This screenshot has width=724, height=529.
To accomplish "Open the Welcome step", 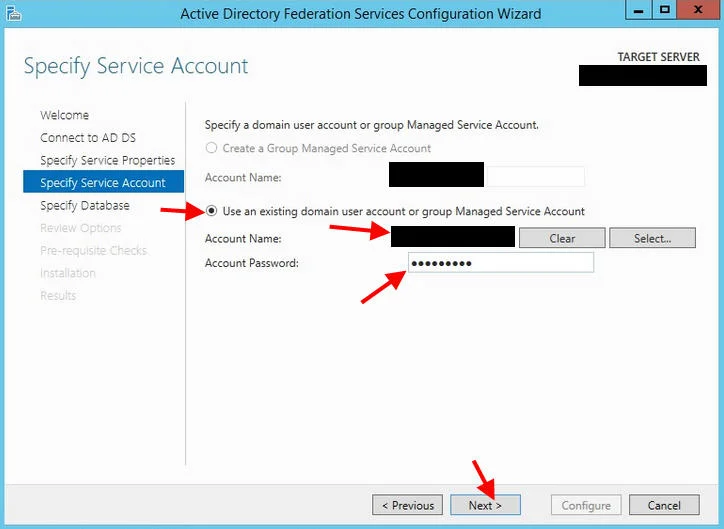I will point(64,115).
